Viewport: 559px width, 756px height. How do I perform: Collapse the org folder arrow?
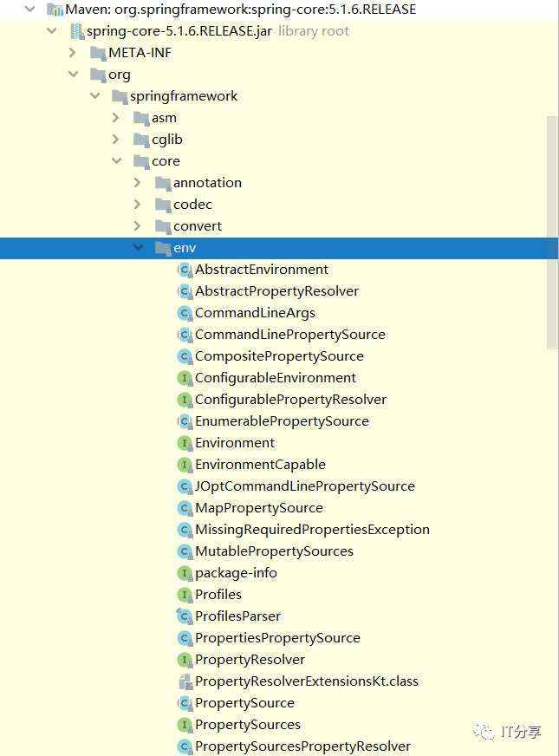click(74, 75)
